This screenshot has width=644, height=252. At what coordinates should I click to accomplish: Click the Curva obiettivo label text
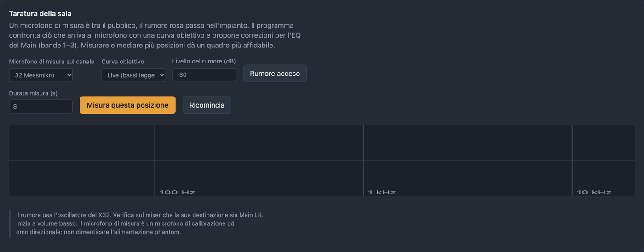[123, 62]
